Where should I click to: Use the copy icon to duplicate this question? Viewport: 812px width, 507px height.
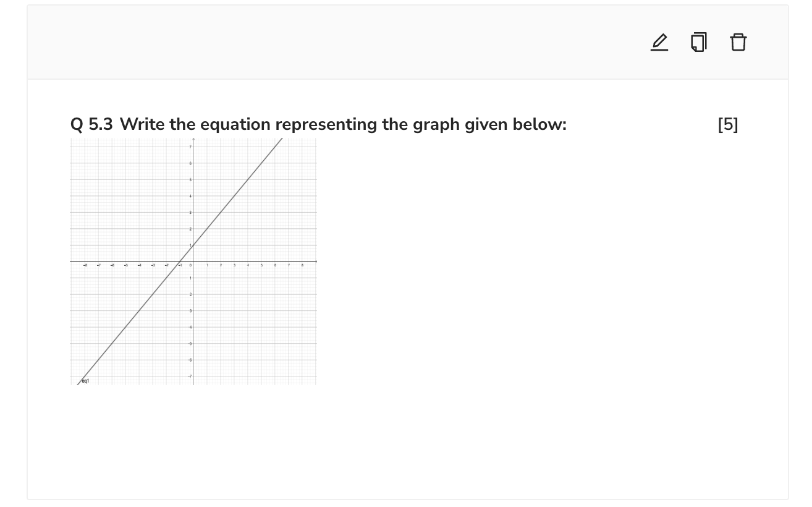pyautogui.click(x=698, y=42)
